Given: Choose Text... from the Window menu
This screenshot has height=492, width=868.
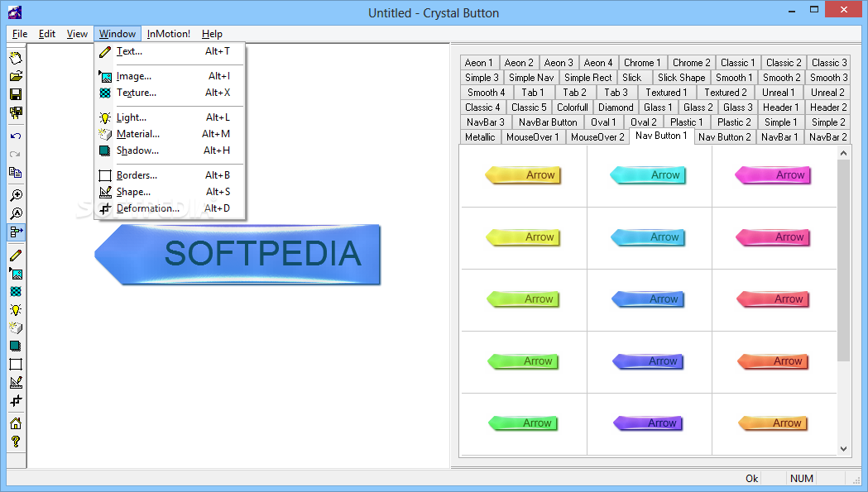Looking at the screenshot, I should [x=170, y=51].
